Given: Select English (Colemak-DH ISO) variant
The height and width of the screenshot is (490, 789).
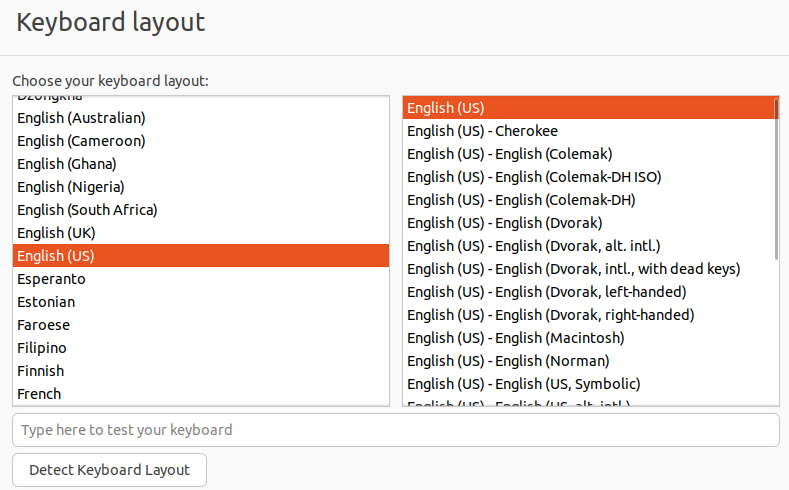Looking at the screenshot, I should 534,177.
